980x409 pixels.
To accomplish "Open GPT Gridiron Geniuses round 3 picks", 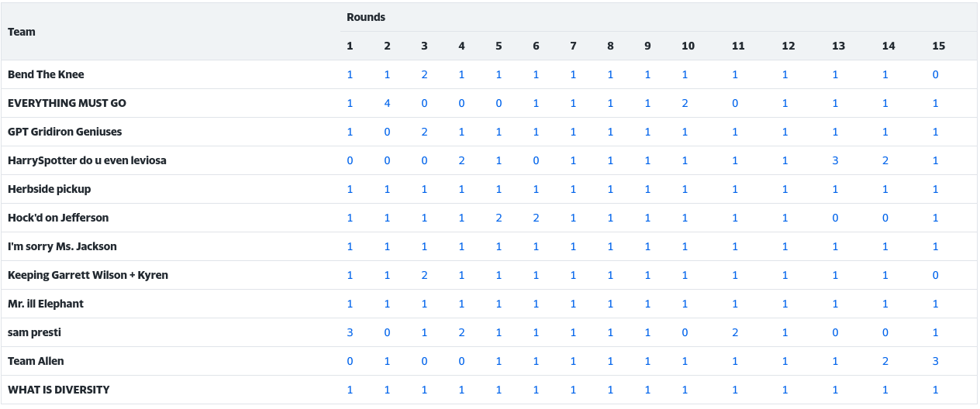I will point(424,132).
